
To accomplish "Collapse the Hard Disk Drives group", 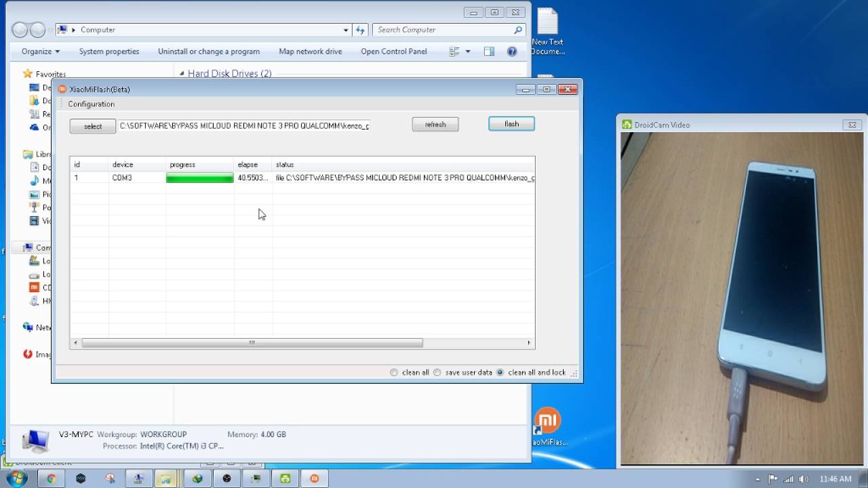I will 182,73.
